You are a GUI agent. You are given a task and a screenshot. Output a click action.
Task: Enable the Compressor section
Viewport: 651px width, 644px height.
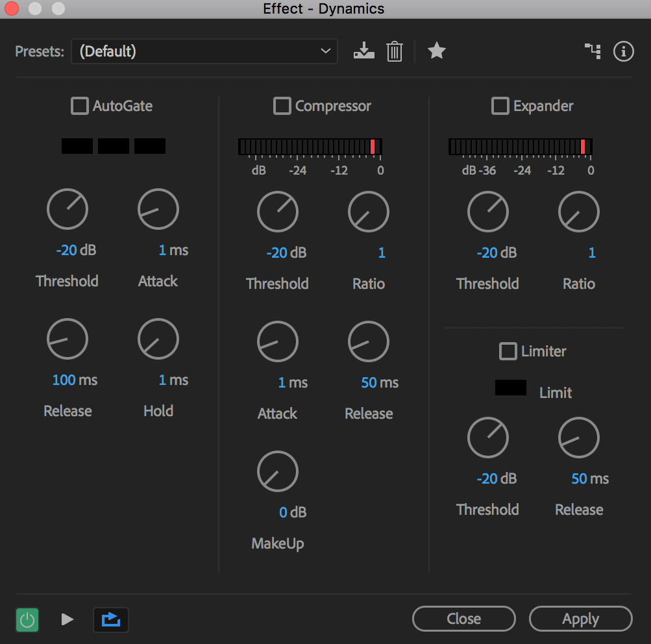pyautogui.click(x=282, y=106)
